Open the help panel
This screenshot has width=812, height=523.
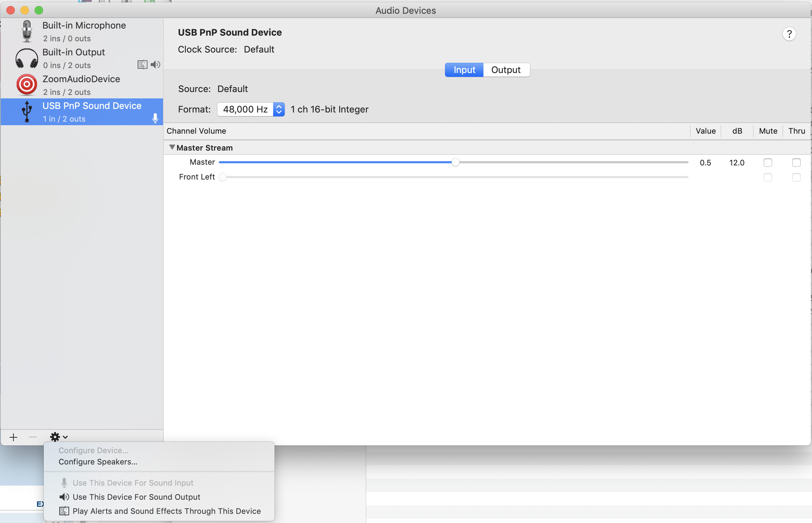(789, 34)
